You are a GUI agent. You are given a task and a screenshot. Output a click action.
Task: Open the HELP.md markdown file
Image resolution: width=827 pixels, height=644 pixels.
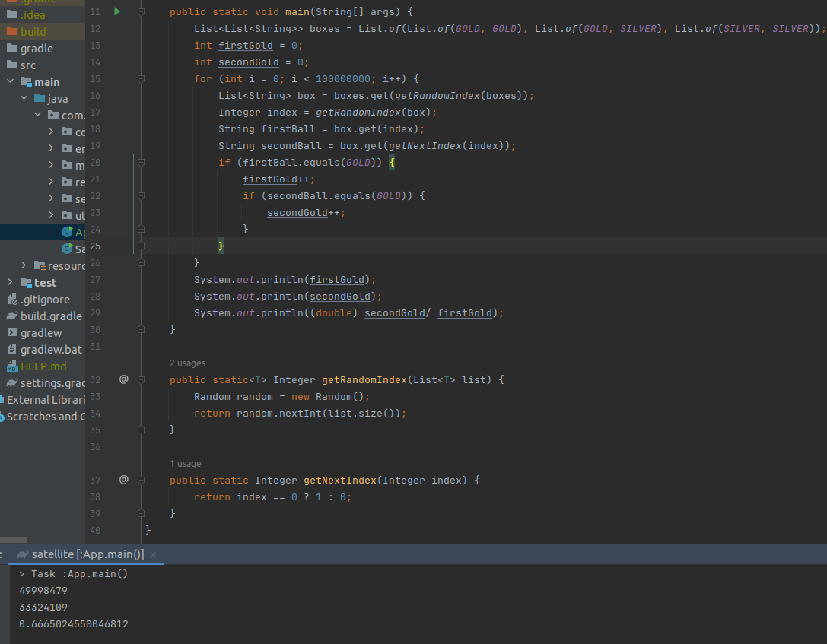(43, 366)
